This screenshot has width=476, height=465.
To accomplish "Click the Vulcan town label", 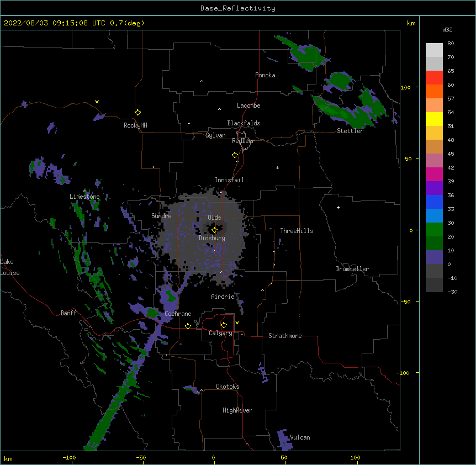I will pyautogui.click(x=300, y=437).
